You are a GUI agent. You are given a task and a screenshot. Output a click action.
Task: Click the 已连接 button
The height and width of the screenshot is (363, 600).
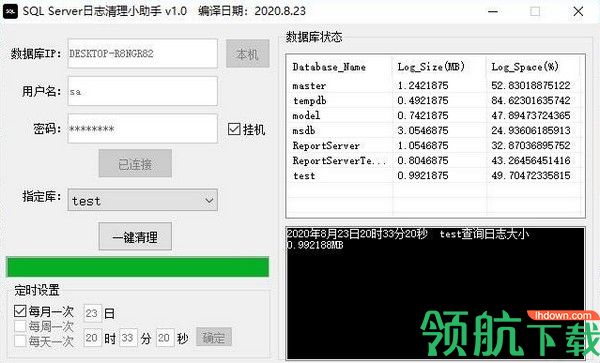pyautogui.click(x=135, y=164)
